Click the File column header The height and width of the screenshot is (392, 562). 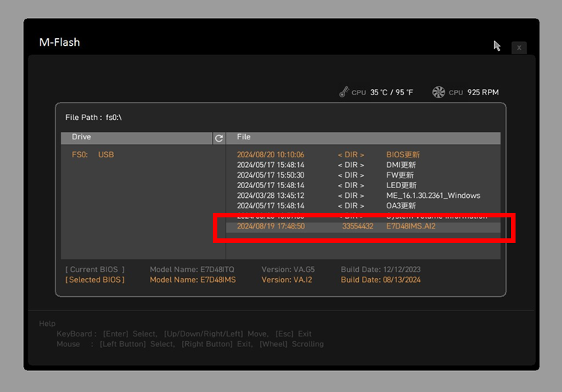point(363,138)
